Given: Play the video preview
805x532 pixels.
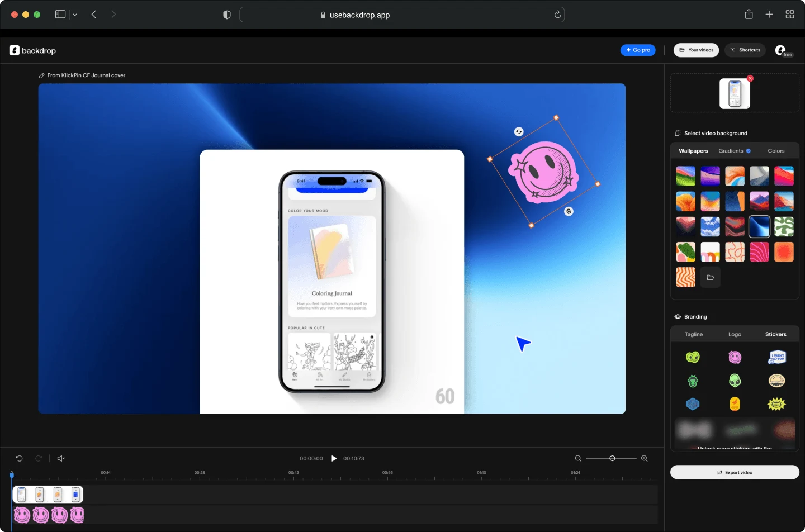Looking at the screenshot, I should click(x=334, y=458).
